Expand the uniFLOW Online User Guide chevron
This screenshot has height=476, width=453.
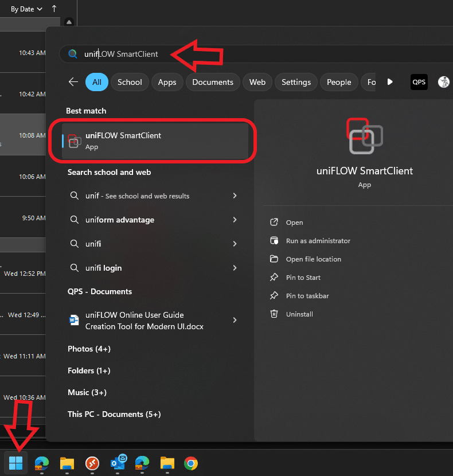pyautogui.click(x=235, y=320)
